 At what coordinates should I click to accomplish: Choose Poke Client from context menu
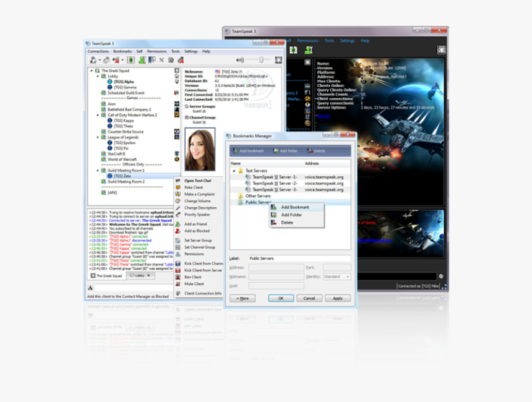click(x=194, y=187)
